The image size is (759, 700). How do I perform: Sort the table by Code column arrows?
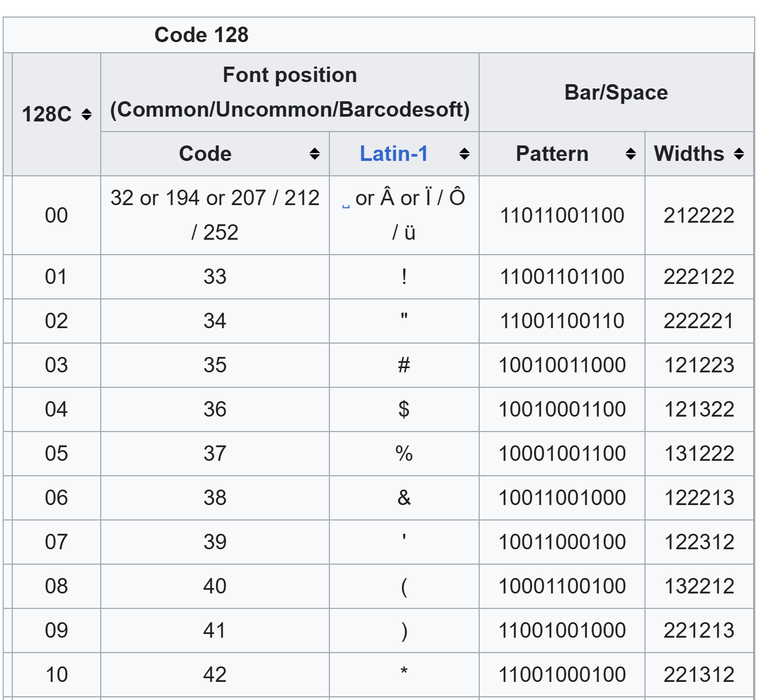(x=314, y=154)
